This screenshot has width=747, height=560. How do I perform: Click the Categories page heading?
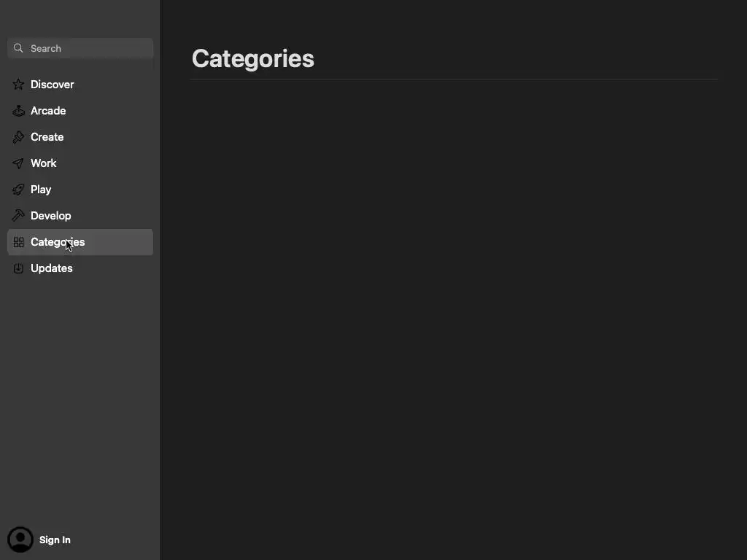[x=253, y=58]
